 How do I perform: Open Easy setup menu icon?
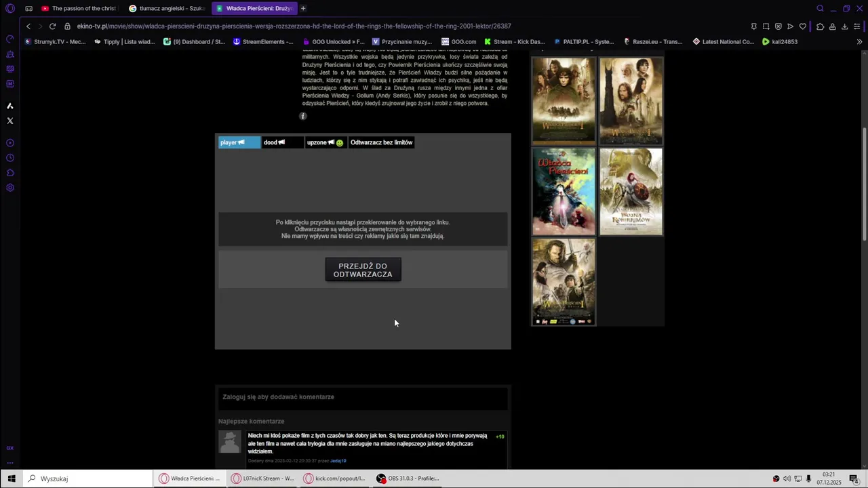857,26
